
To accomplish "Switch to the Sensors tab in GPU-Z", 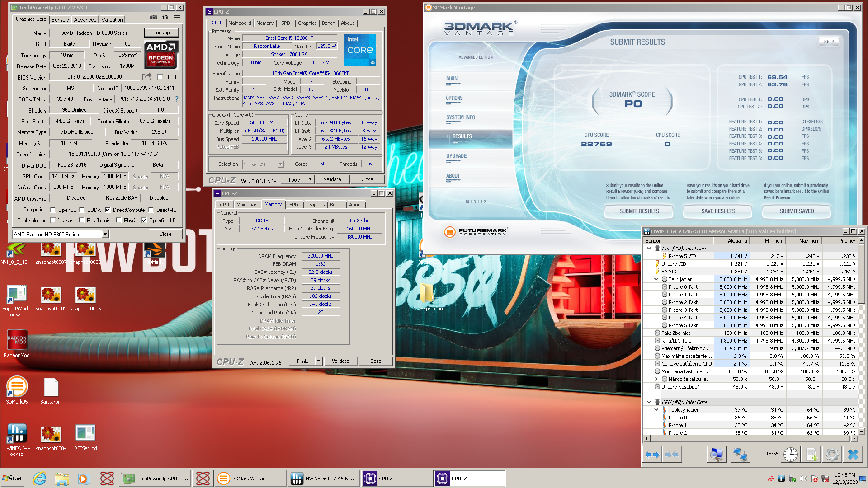I will 60,20.
